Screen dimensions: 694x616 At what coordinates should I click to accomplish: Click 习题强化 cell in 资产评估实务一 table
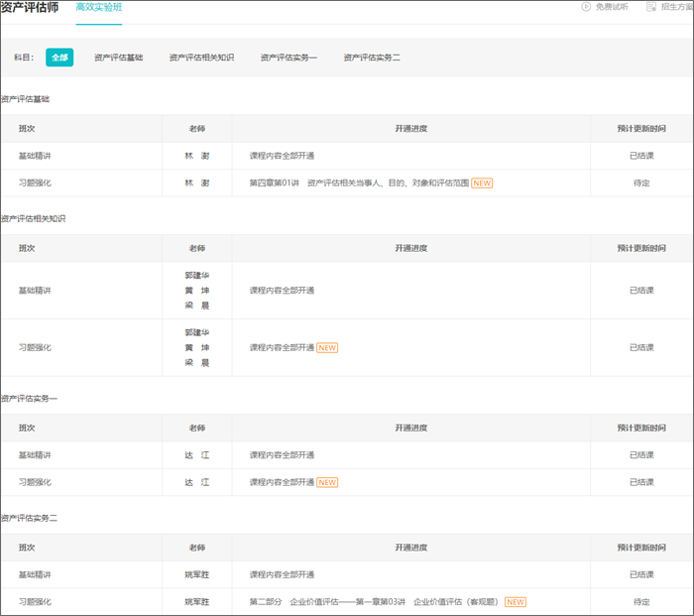pyautogui.click(x=35, y=482)
